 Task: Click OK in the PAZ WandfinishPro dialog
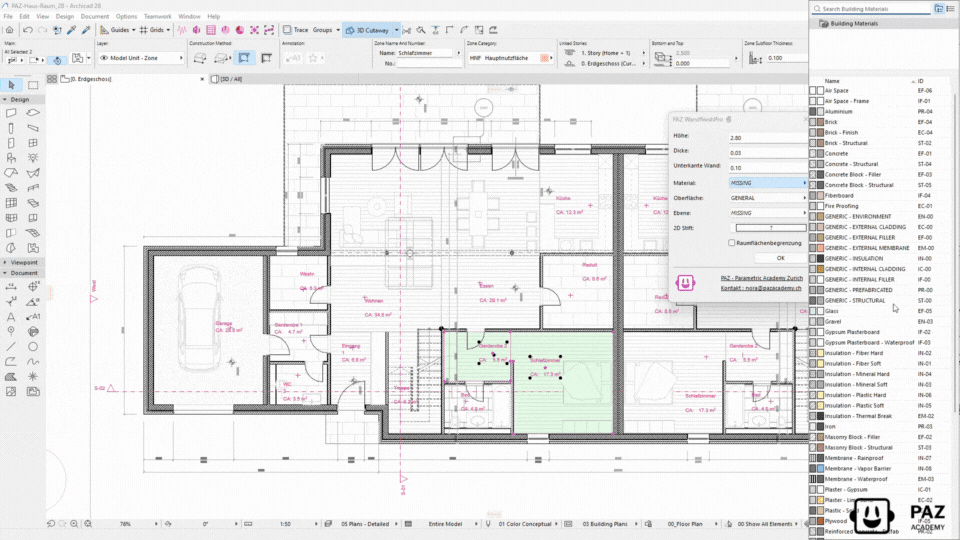(780, 258)
